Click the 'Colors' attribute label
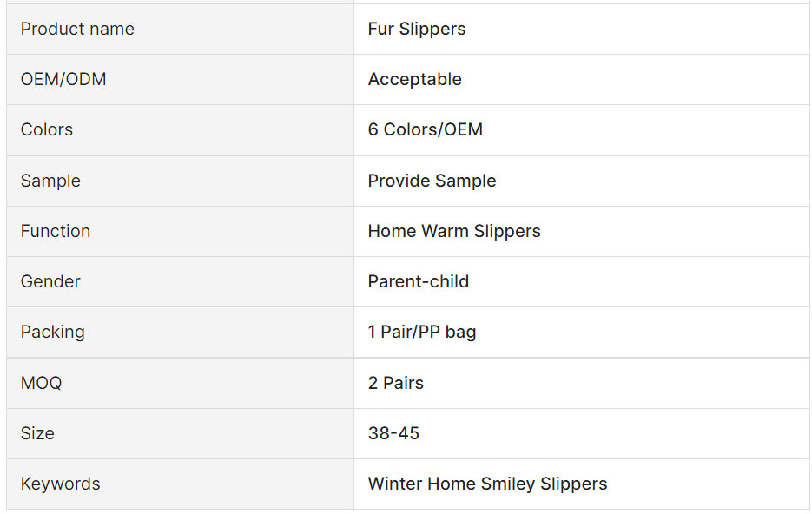 [x=47, y=129]
